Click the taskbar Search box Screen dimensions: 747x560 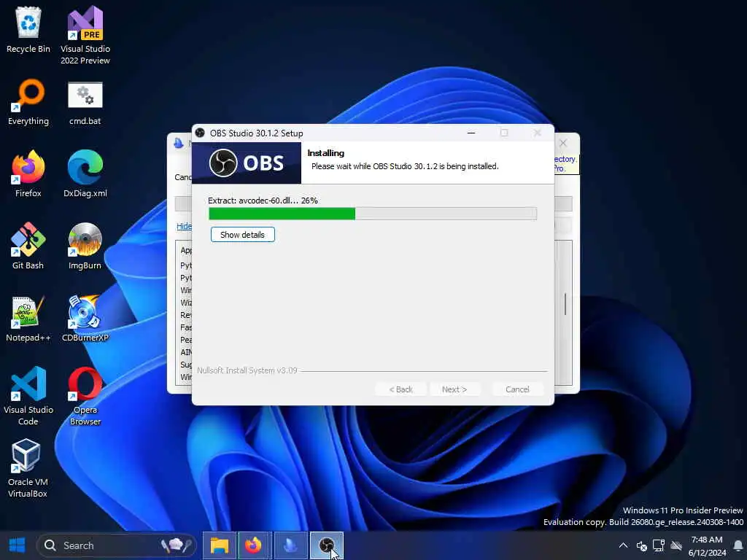(117, 545)
